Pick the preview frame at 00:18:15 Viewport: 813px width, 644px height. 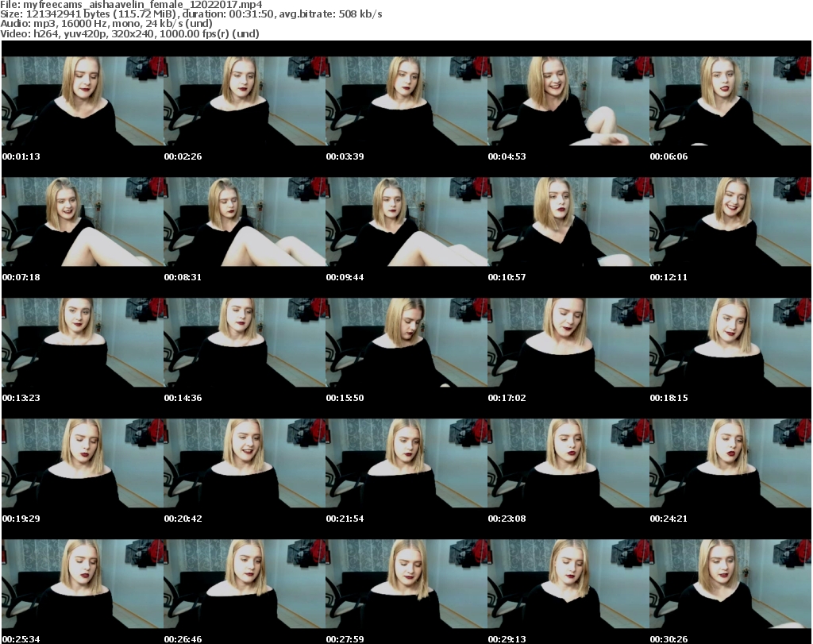(730, 343)
